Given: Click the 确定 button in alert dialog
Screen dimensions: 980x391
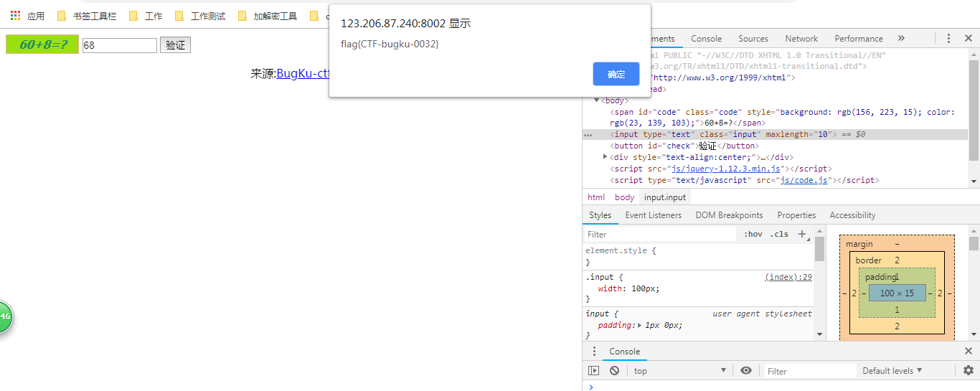Looking at the screenshot, I should 616,74.
